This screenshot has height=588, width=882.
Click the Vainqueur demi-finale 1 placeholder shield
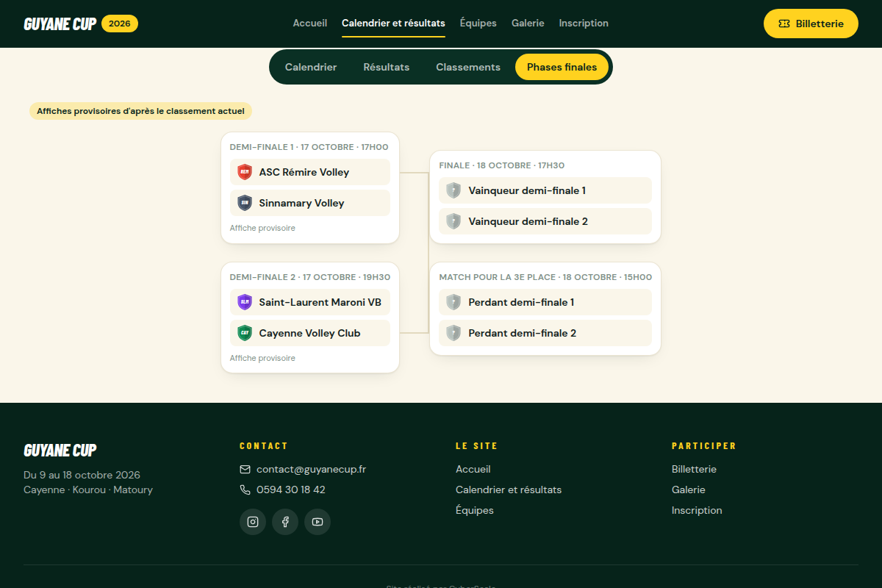(x=453, y=190)
